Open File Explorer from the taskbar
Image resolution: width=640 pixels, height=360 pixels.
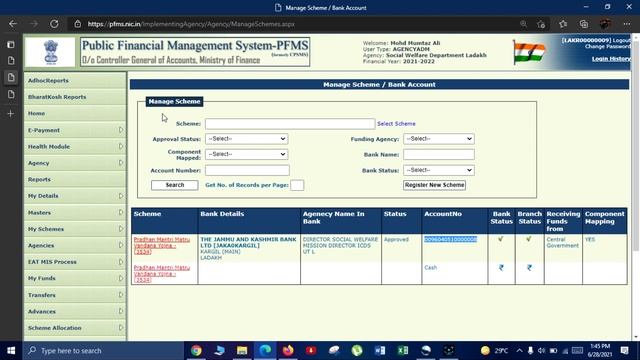(242, 351)
